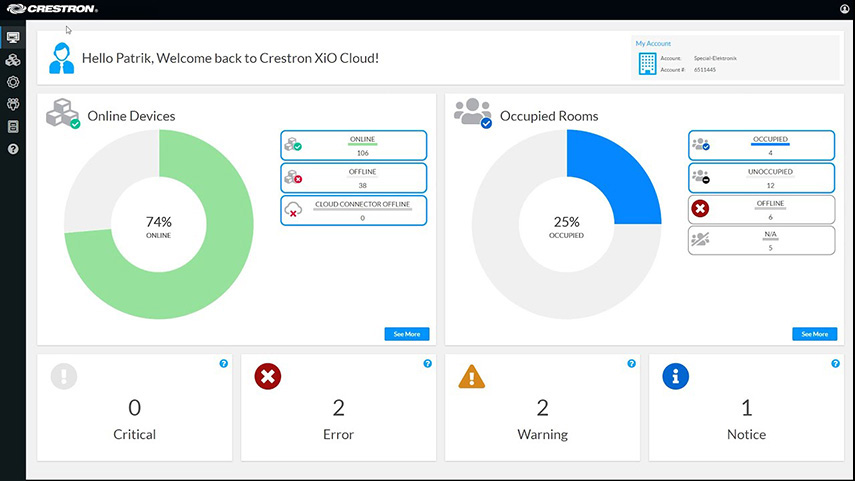Toggle the rooms OFFLINE 6 filter
This screenshot has height=481, width=855.
pyautogui.click(x=761, y=209)
